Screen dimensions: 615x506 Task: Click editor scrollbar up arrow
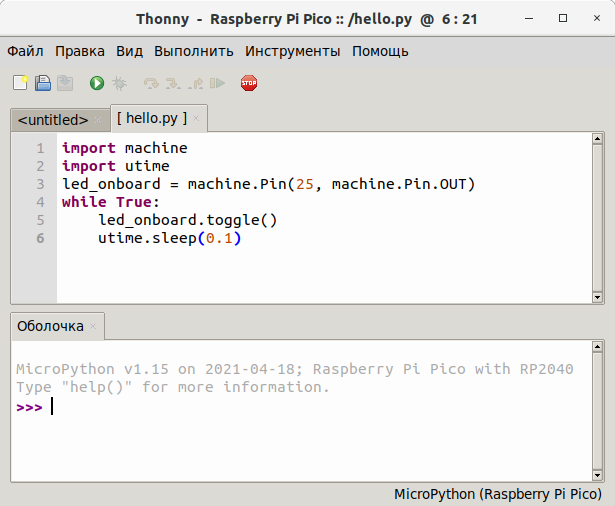click(597, 138)
